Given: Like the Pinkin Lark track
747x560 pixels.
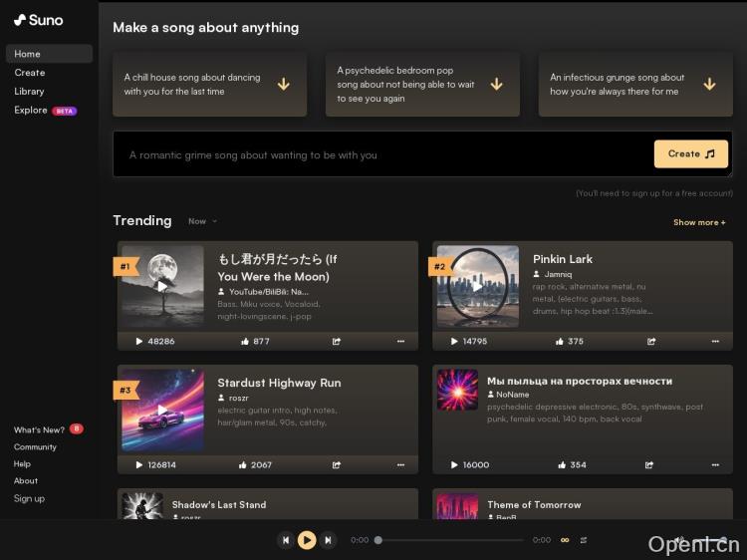Looking at the screenshot, I should coord(562,341).
